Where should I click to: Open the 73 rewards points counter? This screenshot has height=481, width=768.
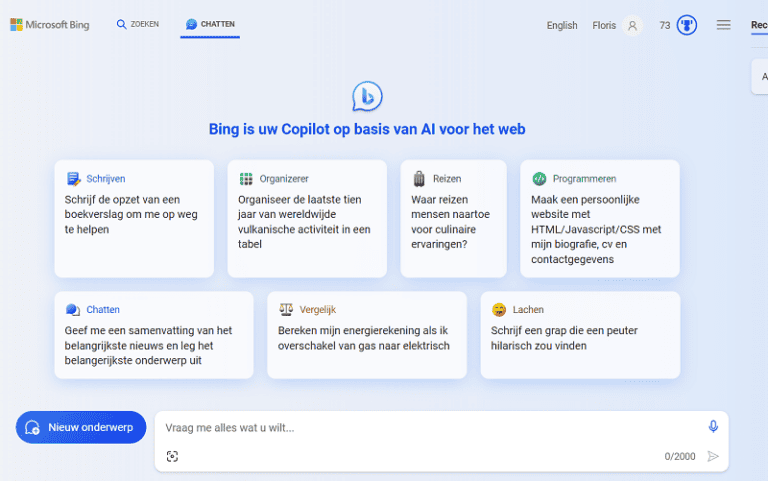[x=665, y=25]
